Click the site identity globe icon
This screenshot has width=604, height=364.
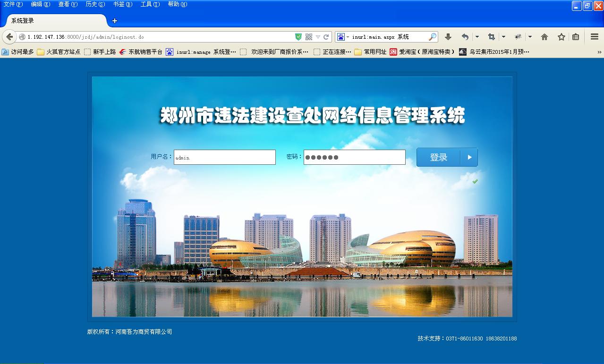point(22,37)
